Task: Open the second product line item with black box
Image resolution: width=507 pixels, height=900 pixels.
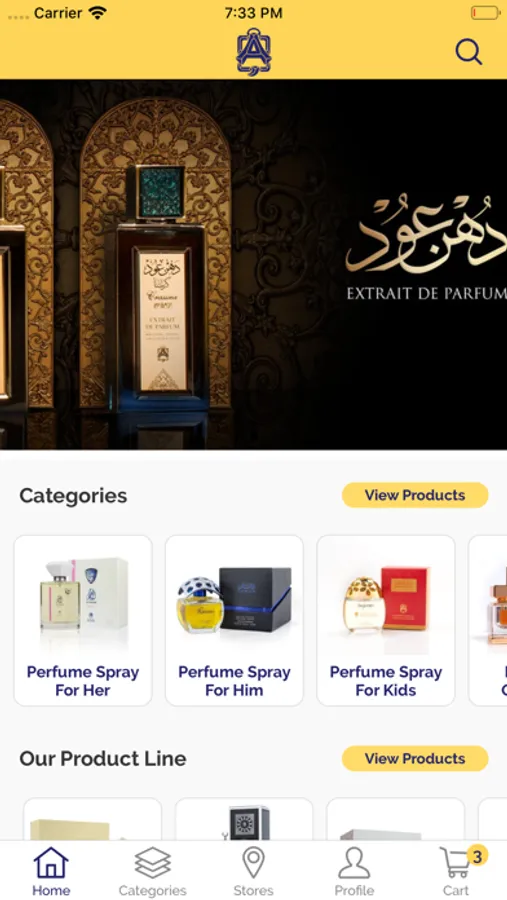Action: (x=244, y=820)
